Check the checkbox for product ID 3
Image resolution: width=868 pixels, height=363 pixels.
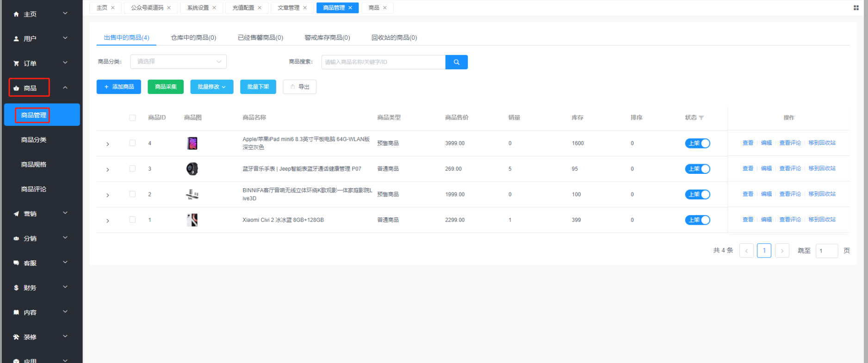click(x=132, y=169)
